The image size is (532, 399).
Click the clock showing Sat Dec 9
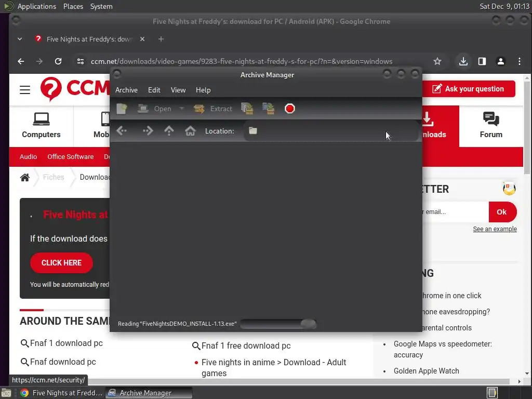click(504, 6)
